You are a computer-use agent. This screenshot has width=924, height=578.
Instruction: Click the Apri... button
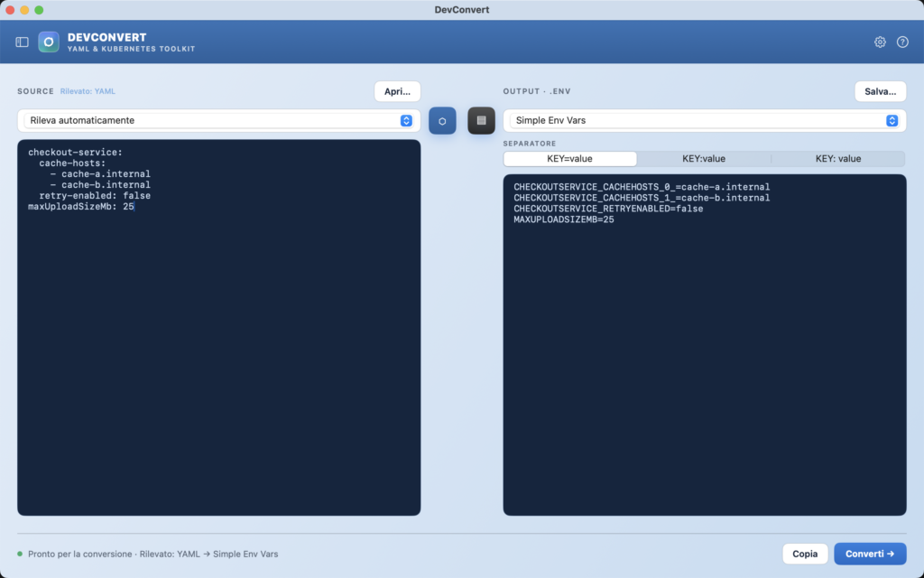pos(397,91)
